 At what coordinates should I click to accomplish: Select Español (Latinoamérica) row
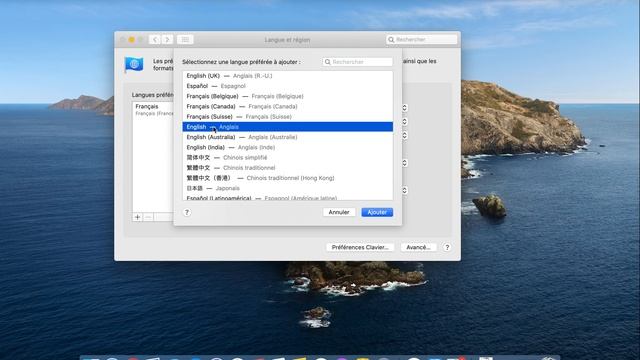point(287,197)
